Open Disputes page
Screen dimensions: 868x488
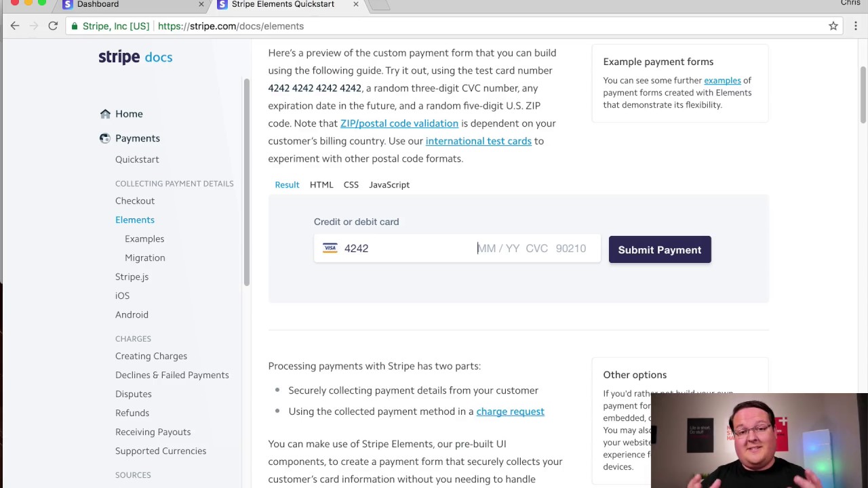[134, 394]
